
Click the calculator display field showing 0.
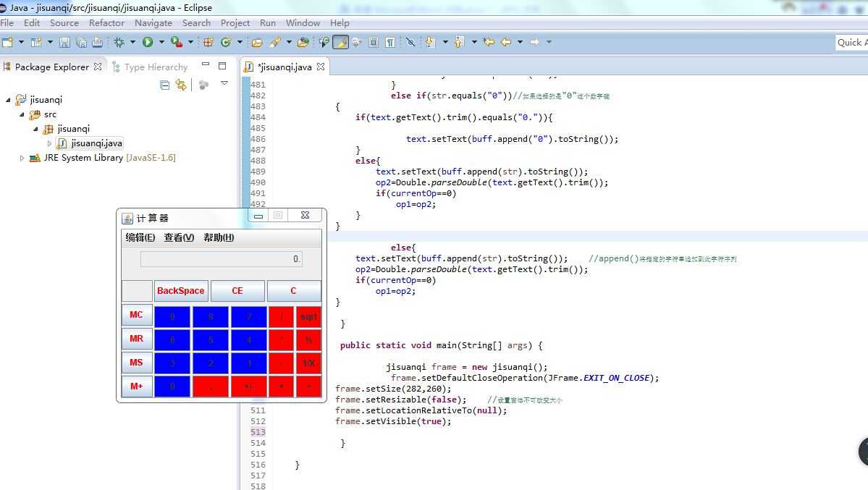[x=222, y=259]
